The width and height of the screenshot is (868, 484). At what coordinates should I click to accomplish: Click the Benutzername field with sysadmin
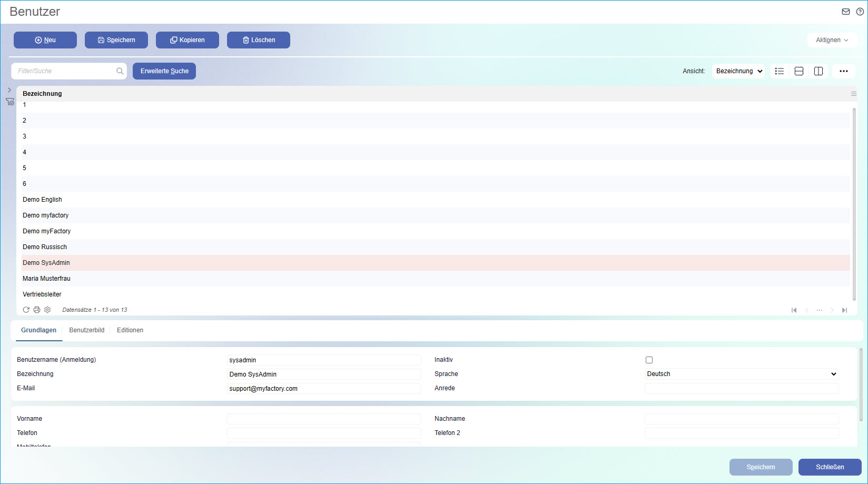(x=324, y=360)
